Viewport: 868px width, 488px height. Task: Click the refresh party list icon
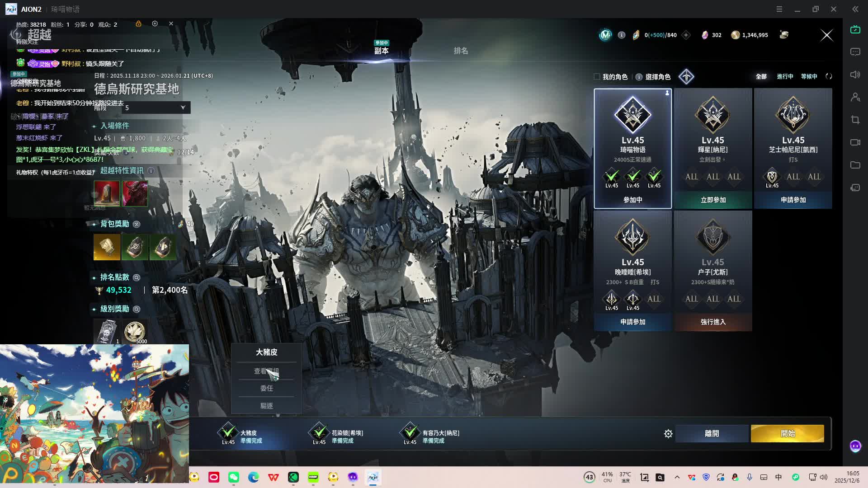829,76
